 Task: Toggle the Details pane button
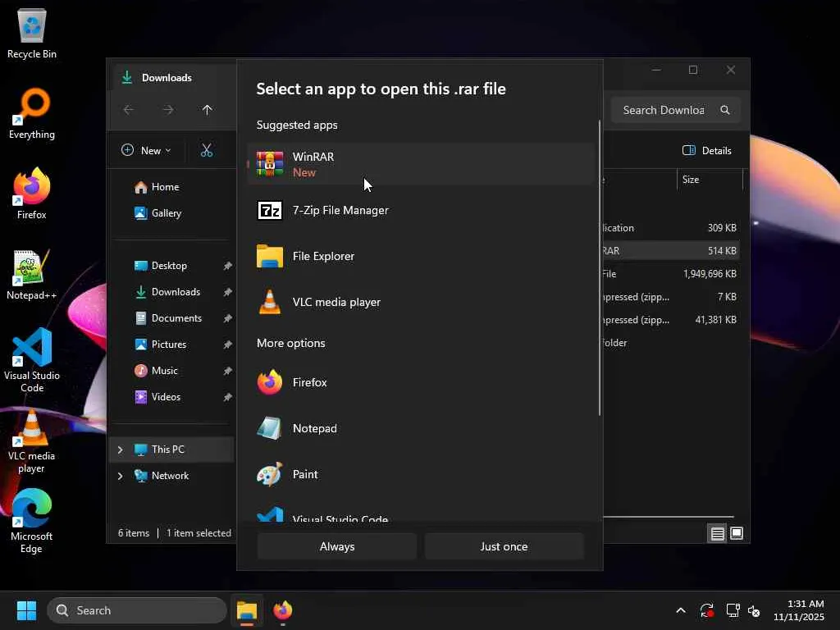[x=706, y=151]
